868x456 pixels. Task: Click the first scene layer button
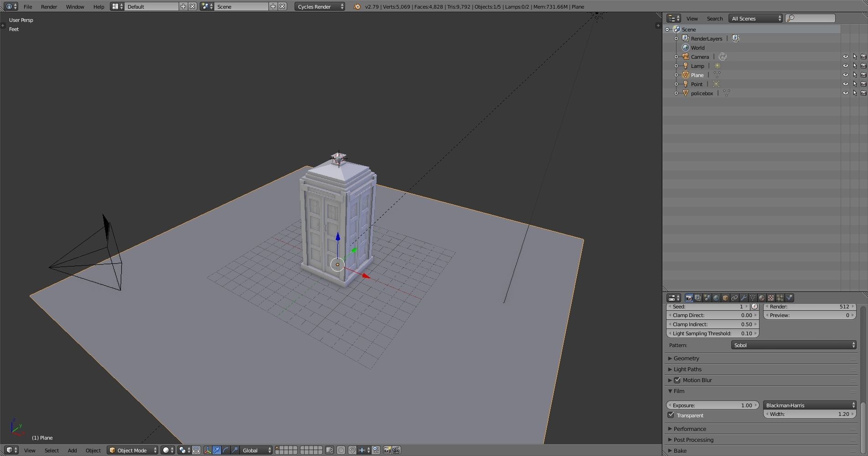[278, 448]
